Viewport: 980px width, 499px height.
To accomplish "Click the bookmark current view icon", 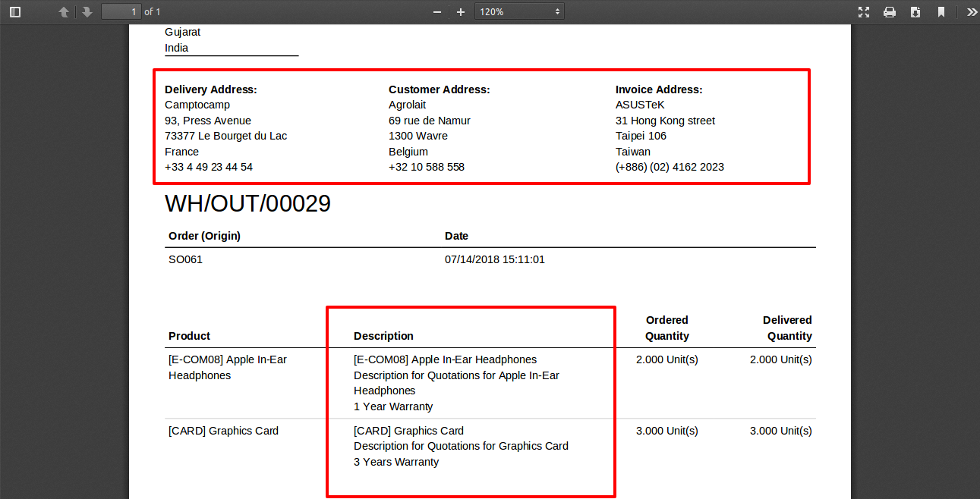I will coord(941,12).
